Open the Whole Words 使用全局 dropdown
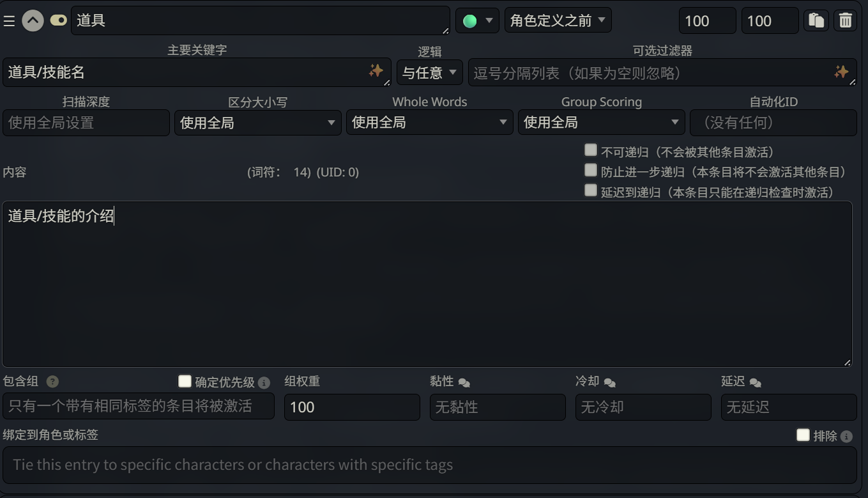Screen dimensions: 868x498 (x=429, y=121)
